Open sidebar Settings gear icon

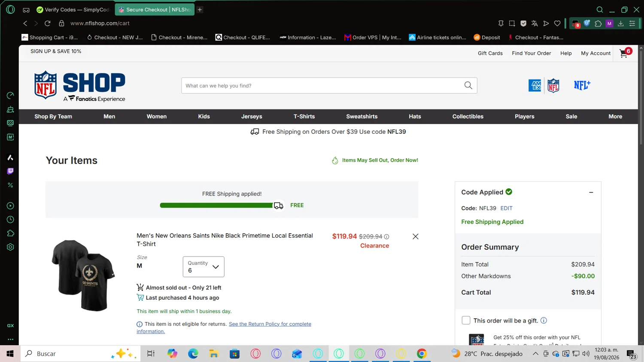(10, 247)
